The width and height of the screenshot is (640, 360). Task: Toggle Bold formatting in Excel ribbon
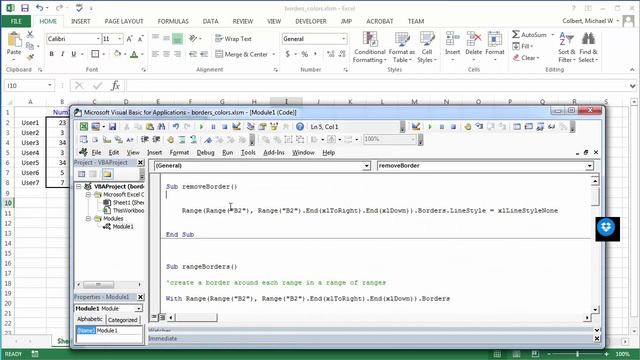click(x=51, y=54)
